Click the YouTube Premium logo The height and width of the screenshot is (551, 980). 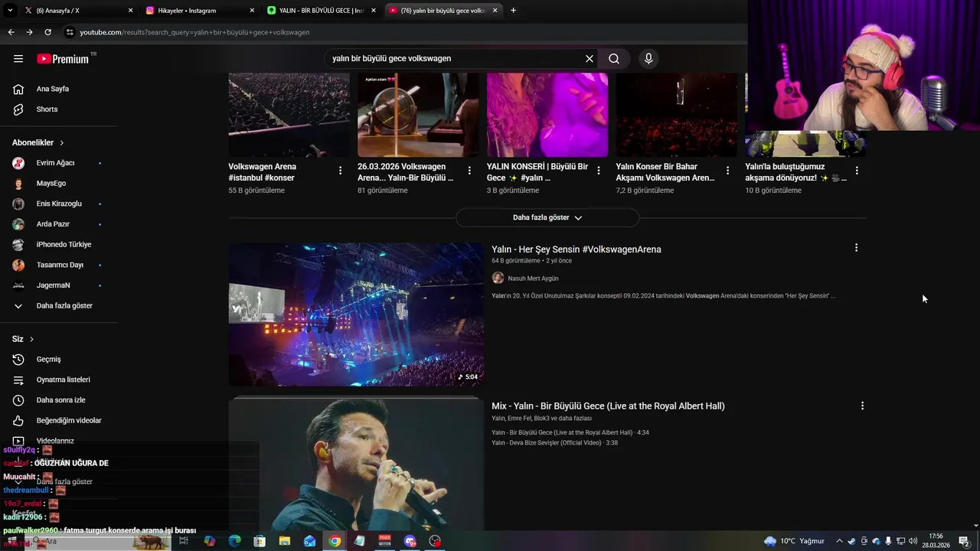point(63,58)
